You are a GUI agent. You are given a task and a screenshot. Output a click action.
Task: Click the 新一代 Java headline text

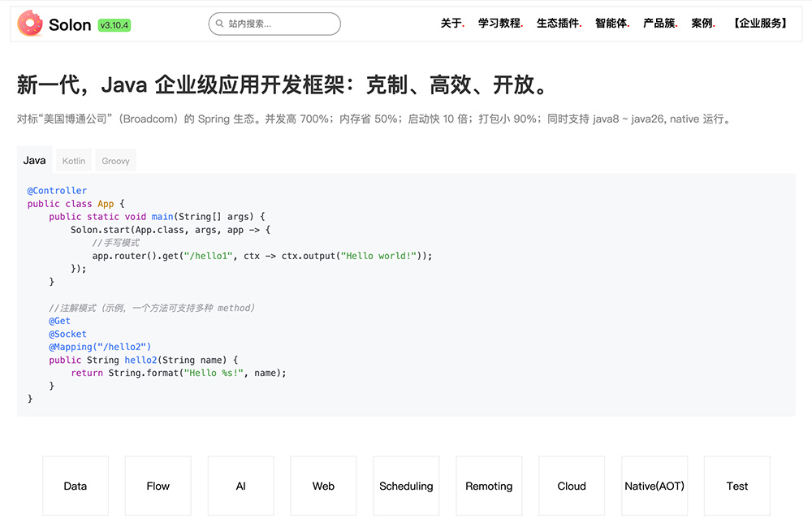283,84
